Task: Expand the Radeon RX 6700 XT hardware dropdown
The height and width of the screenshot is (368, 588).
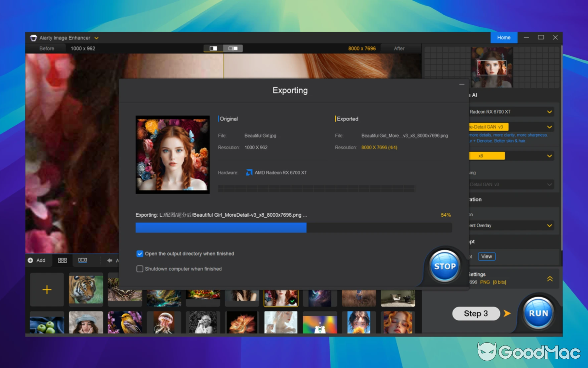Action: (x=548, y=111)
